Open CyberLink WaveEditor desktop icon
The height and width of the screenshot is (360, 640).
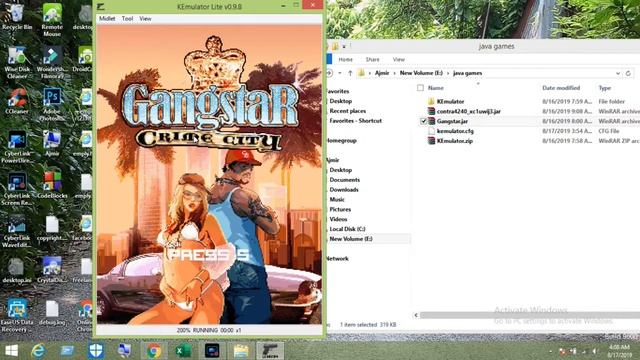[17, 231]
